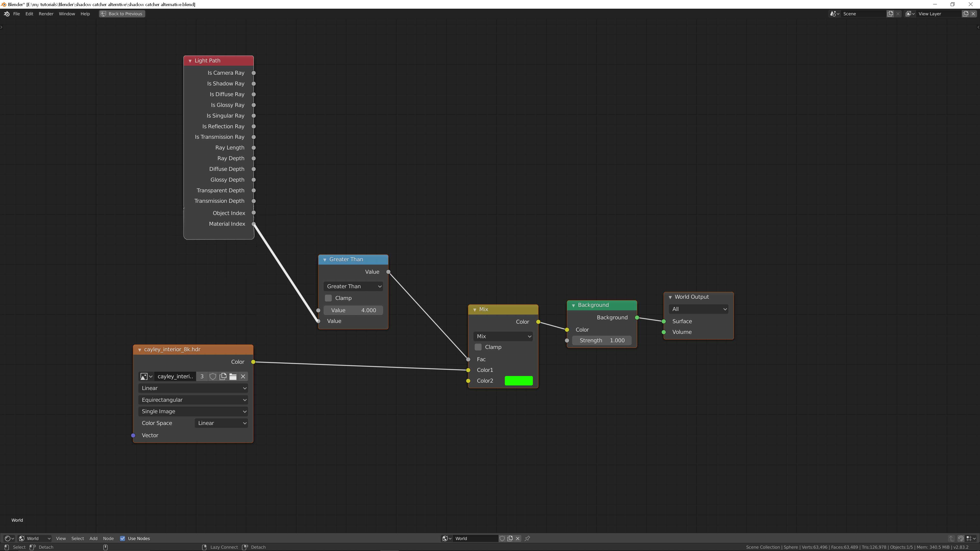Open the Render menu
The height and width of the screenshot is (551, 980).
pos(46,14)
